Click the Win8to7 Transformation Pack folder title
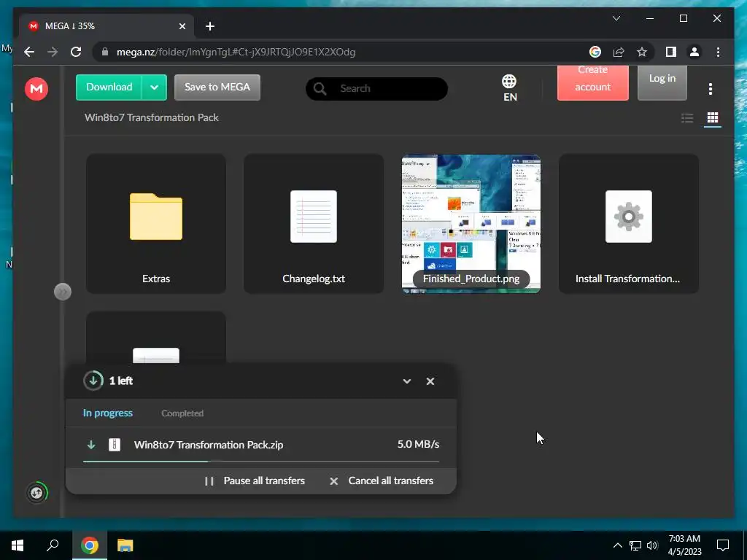The width and height of the screenshot is (747, 560). (152, 117)
